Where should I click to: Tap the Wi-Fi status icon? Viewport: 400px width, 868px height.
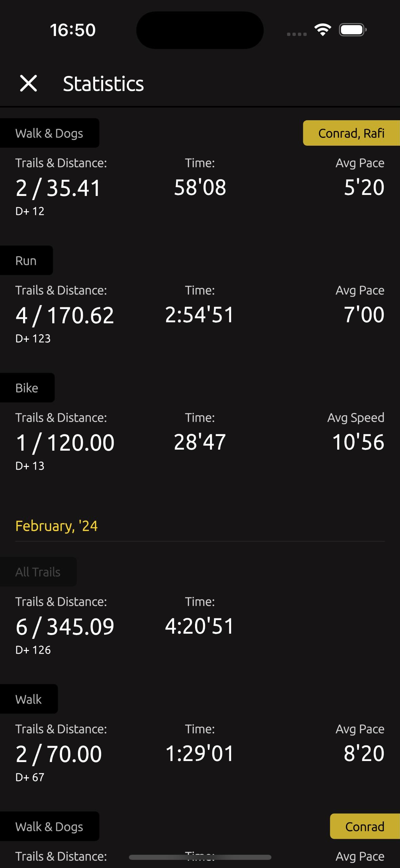[323, 30]
